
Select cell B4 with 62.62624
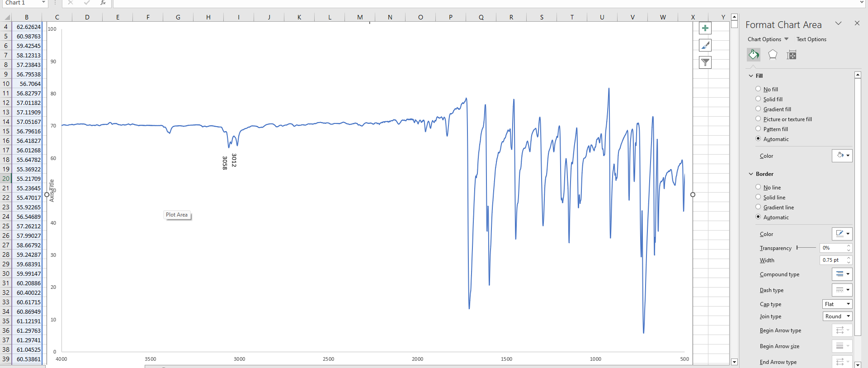pyautogui.click(x=27, y=27)
